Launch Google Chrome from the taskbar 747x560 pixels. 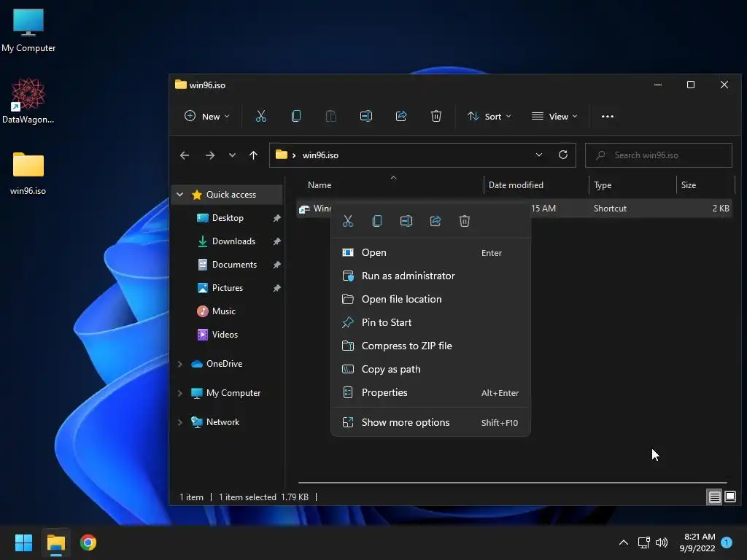(x=88, y=542)
